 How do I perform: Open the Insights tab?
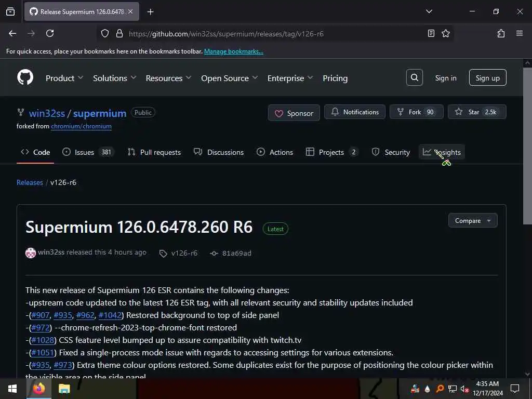442,152
